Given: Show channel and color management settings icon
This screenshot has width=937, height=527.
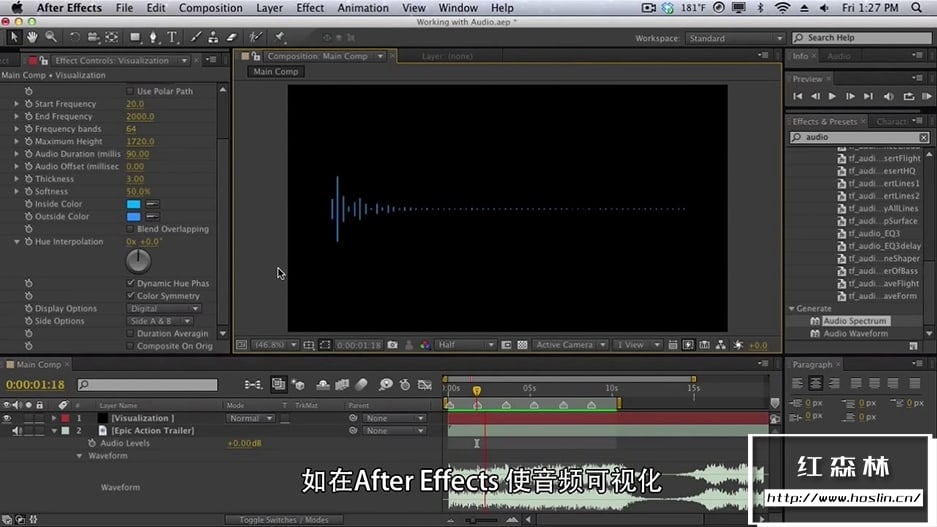Looking at the screenshot, I should coord(425,345).
